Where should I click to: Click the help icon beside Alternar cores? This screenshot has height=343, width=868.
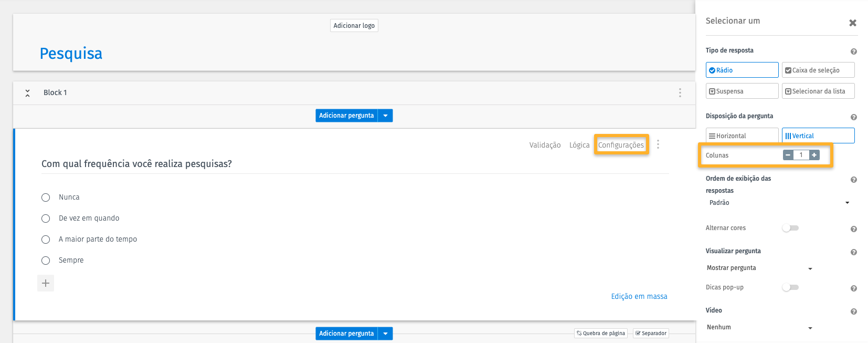[853, 229]
